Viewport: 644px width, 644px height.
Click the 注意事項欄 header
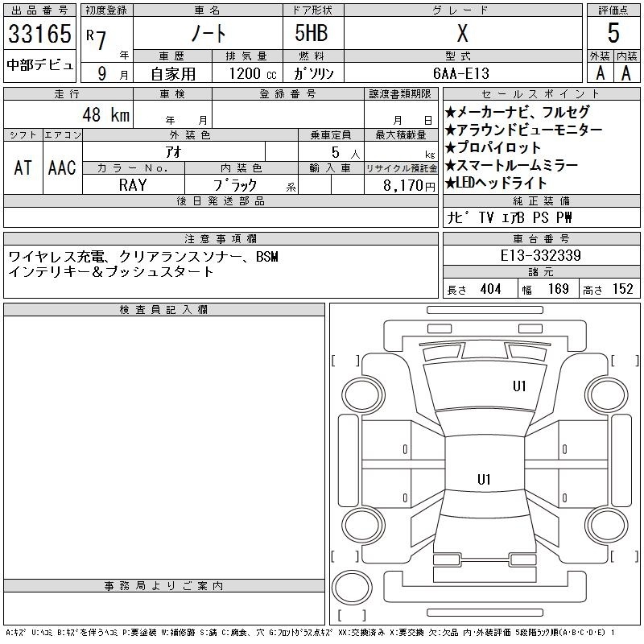(x=221, y=238)
